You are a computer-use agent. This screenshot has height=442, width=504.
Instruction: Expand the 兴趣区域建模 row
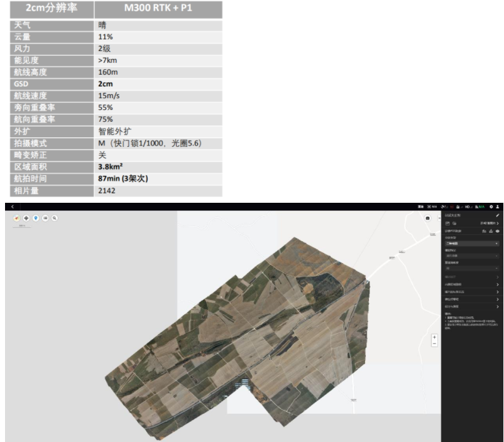(471, 284)
